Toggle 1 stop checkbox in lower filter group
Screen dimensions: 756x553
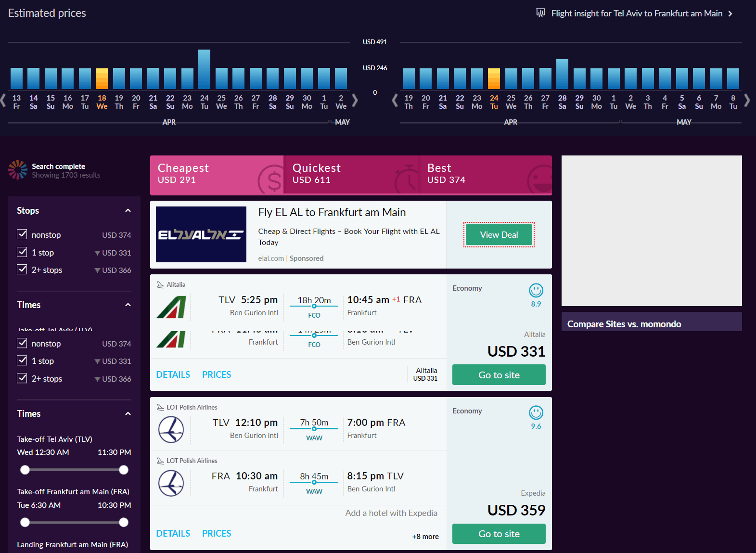[22, 360]
